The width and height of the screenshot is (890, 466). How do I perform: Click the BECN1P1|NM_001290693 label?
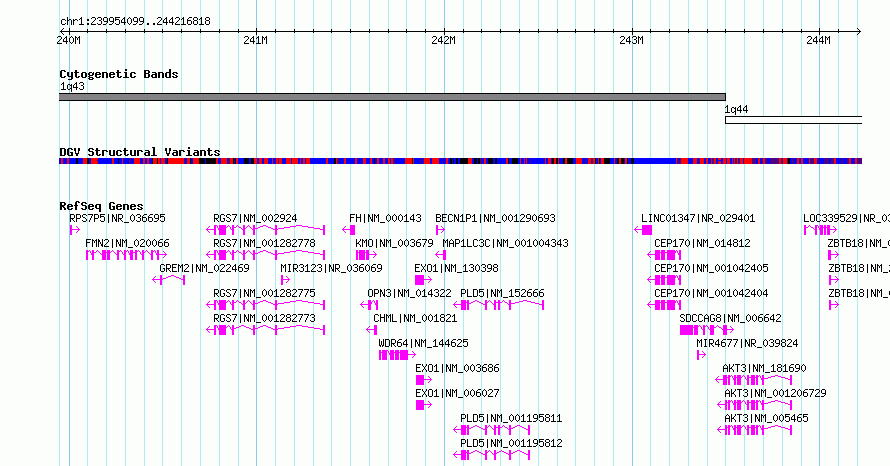[x=496, y=219]
